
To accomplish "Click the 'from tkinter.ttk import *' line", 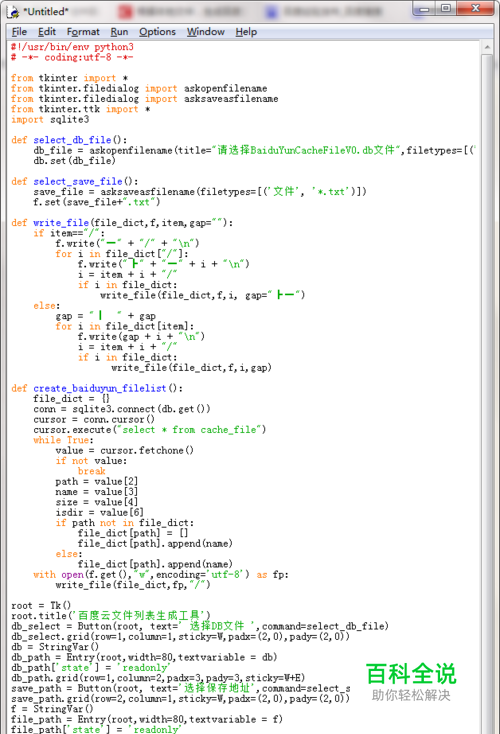I will [x=81, y=109].
